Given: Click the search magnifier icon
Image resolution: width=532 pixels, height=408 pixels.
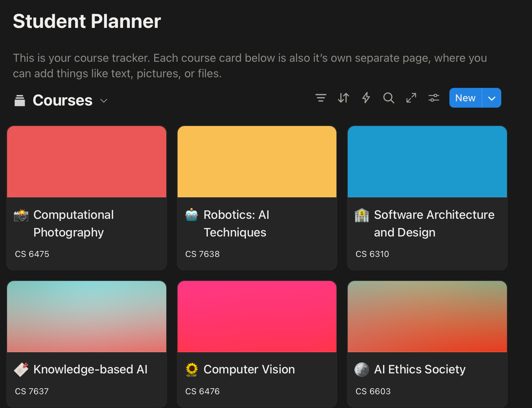Looking at the screenshot, I should 389,98.
